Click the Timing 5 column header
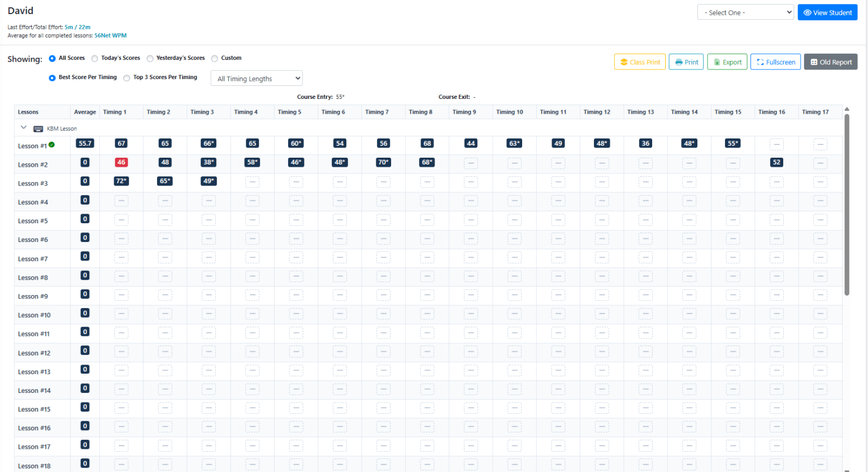The width and height of the screenshot is (868, 472). 289,112
